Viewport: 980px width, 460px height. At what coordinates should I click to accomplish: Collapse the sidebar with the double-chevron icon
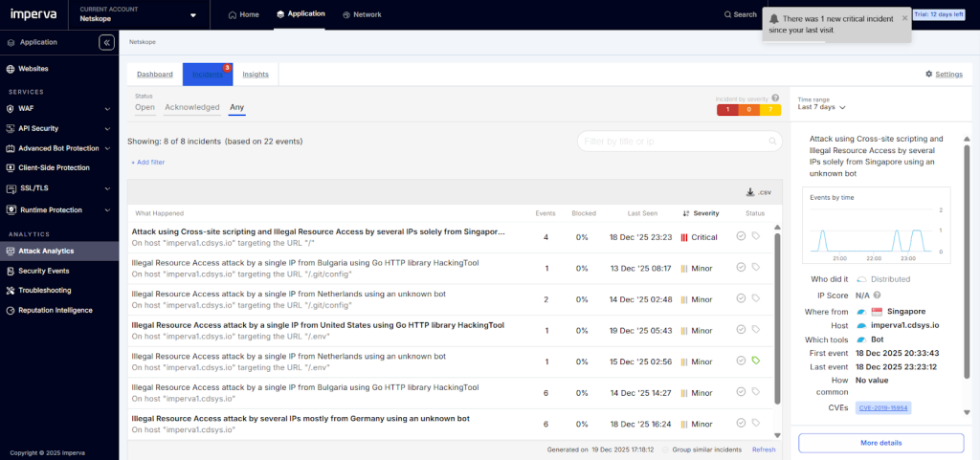point(107,42)
